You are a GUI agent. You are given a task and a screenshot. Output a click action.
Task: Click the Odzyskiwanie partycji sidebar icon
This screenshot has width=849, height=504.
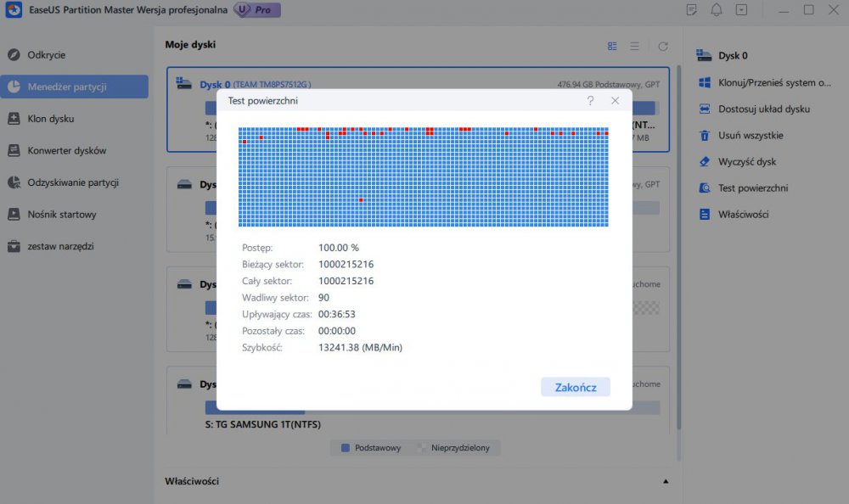tap(14, 182)
